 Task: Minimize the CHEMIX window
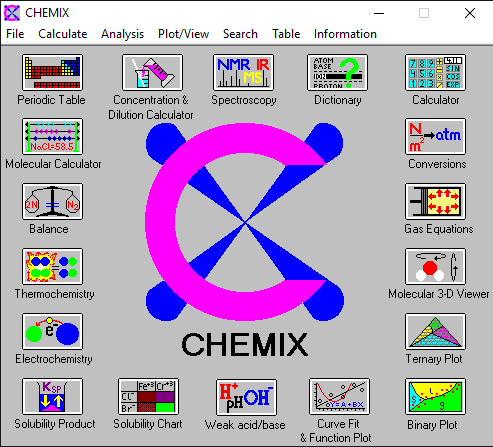pyautogui.click(x=379, y=13)
